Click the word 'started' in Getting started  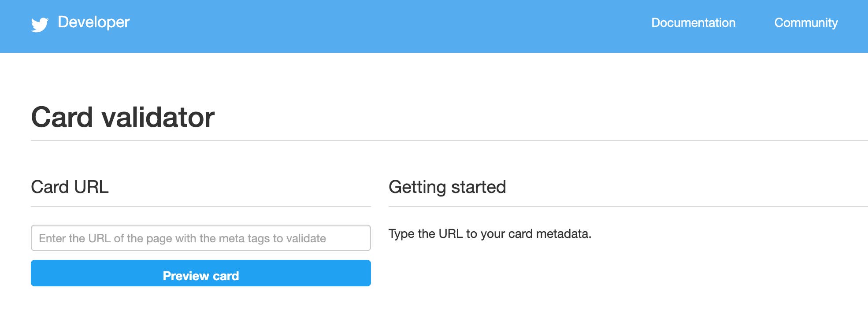(x=478, y=187)
